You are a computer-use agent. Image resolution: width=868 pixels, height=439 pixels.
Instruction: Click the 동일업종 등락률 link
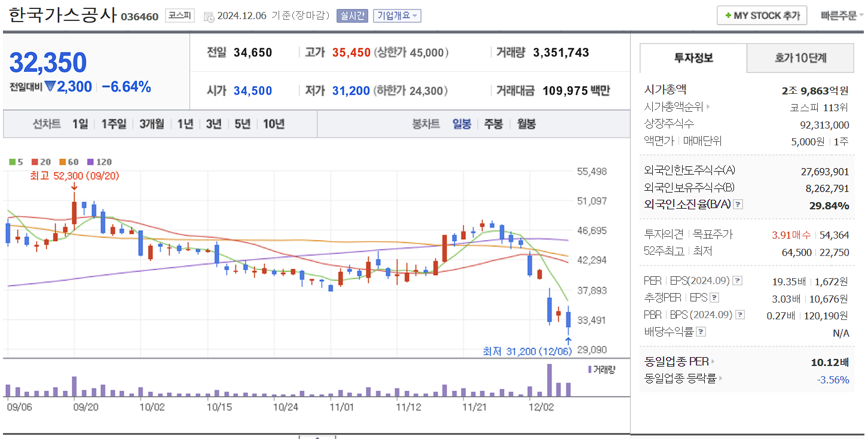[x=680, y=379]
